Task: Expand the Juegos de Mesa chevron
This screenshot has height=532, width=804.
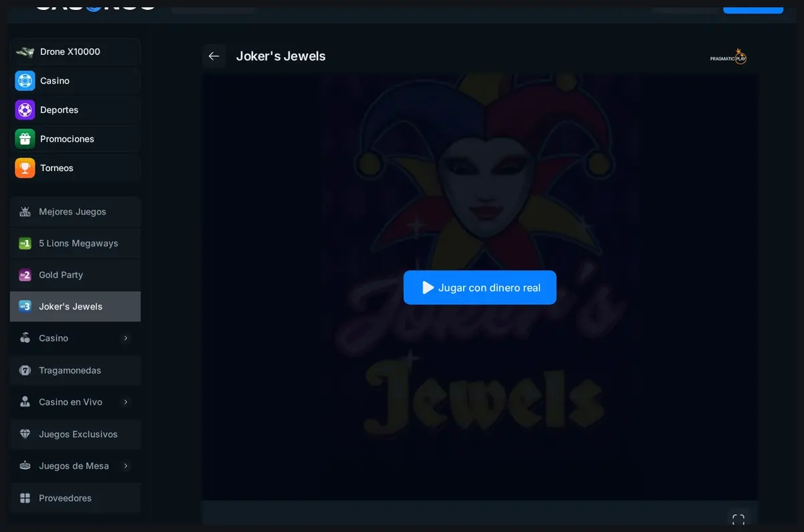Action: pyautogui.click(x=126, y=466)
